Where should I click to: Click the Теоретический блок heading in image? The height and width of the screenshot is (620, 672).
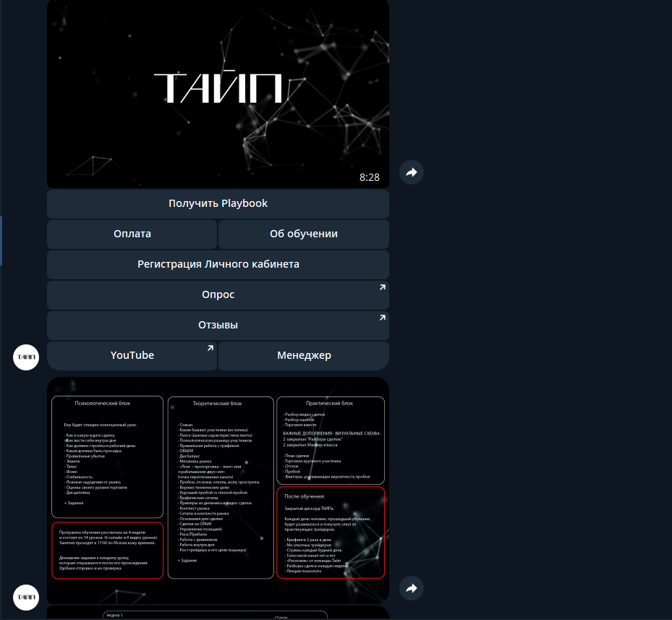pos(217,404)
